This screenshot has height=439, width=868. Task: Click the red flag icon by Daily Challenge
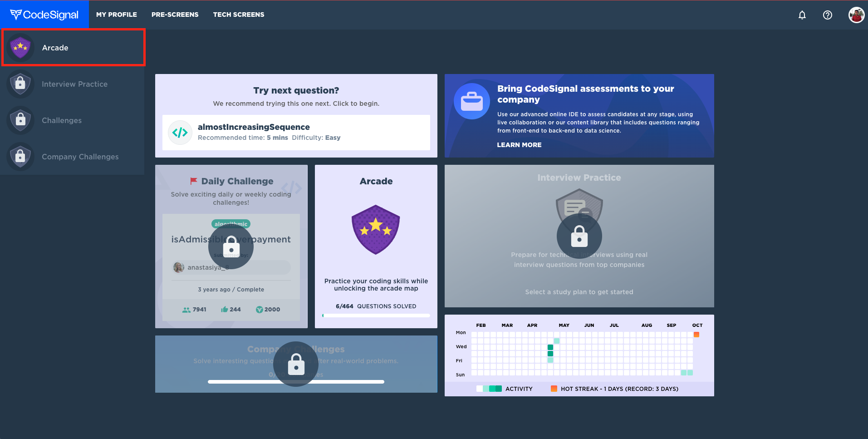coord(194,181)
